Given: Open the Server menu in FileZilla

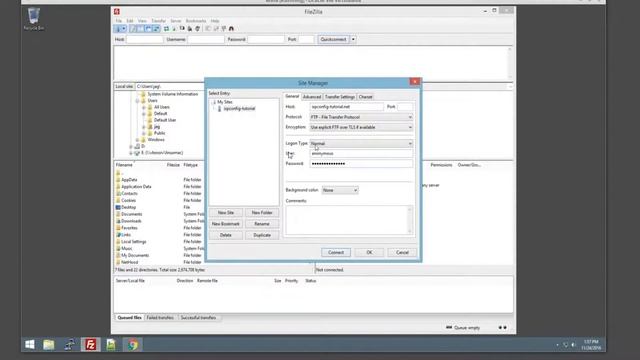Looking at the screenshot, I should 176,21.
